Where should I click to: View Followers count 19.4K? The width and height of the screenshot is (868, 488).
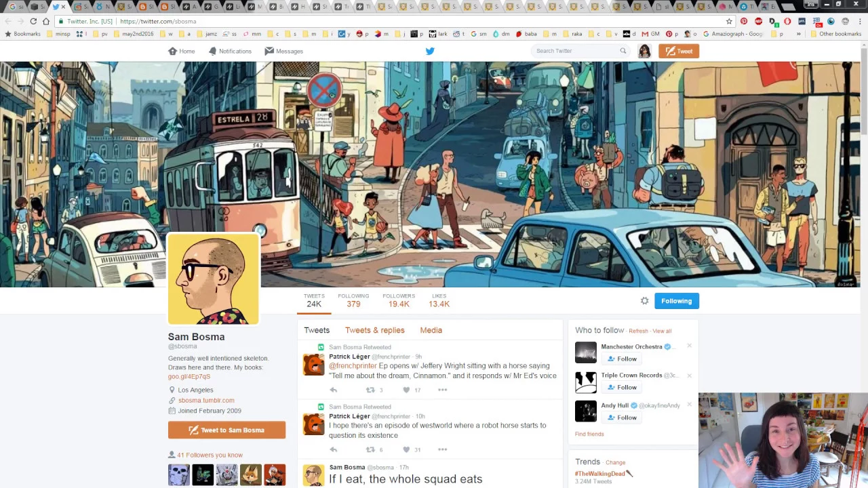[399, 300]
